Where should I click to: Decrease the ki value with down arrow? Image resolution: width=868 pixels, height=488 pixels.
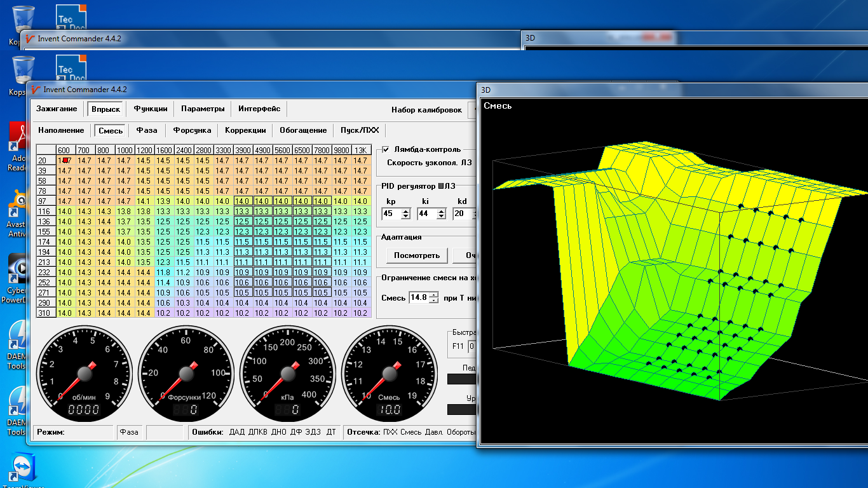click(x=441, y=217)
